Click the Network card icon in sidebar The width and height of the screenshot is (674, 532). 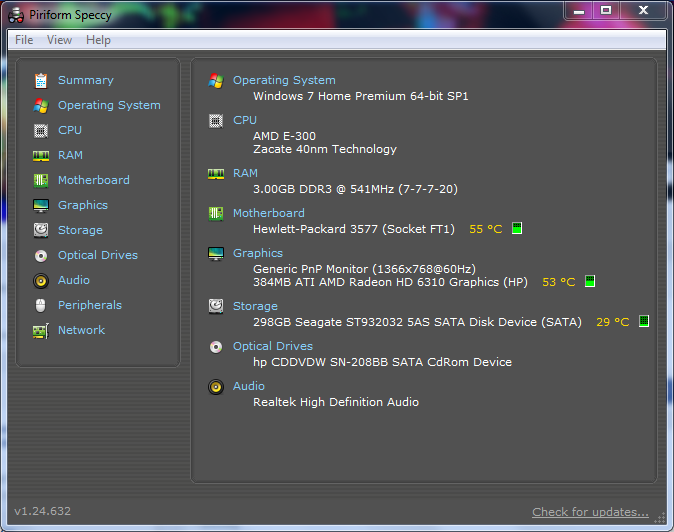[41, 331]
